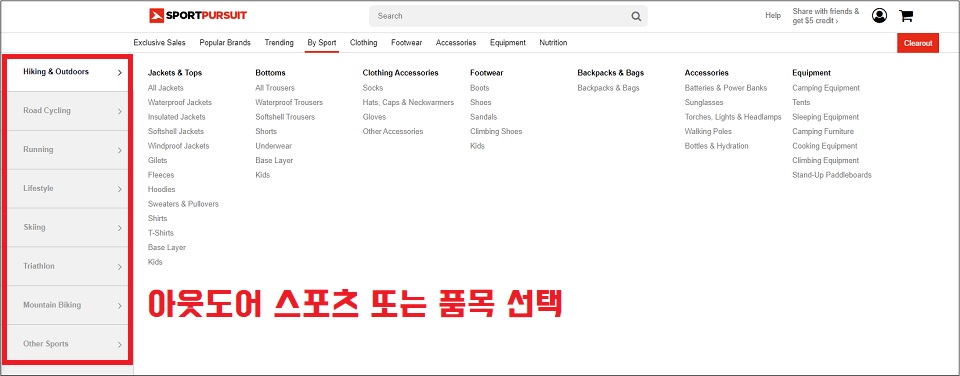The height and width of the screenshot is (376, 960).
Task: Open the Help link
Action: click(773, 15)
